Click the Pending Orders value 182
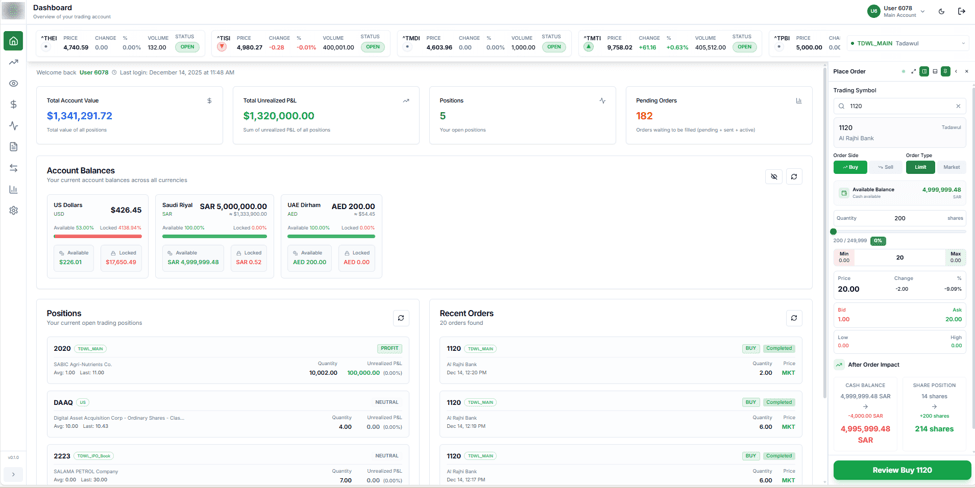This screenshot has height=488, width=975. 644,116
